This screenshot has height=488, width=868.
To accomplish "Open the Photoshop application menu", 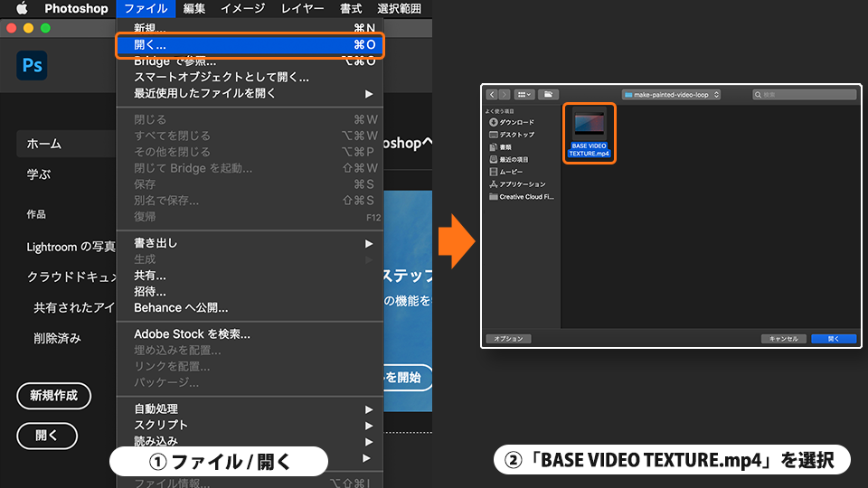I will pos(76,8).
